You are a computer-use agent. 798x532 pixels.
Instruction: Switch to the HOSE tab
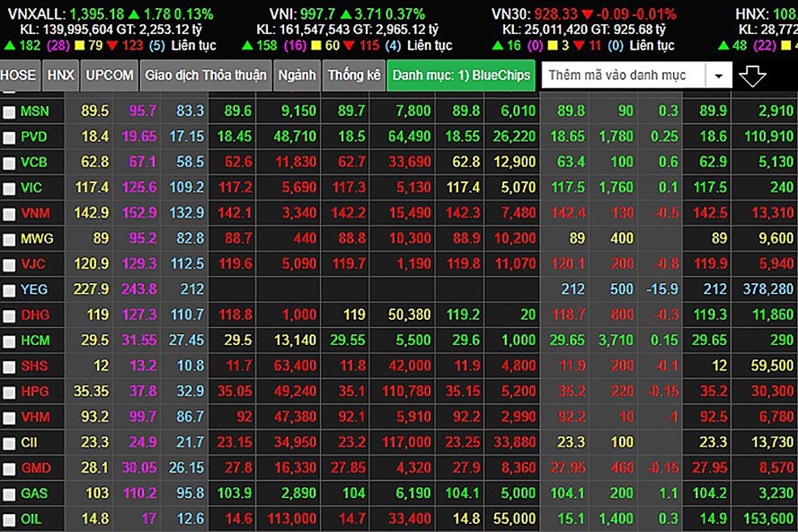pos(19,75)
